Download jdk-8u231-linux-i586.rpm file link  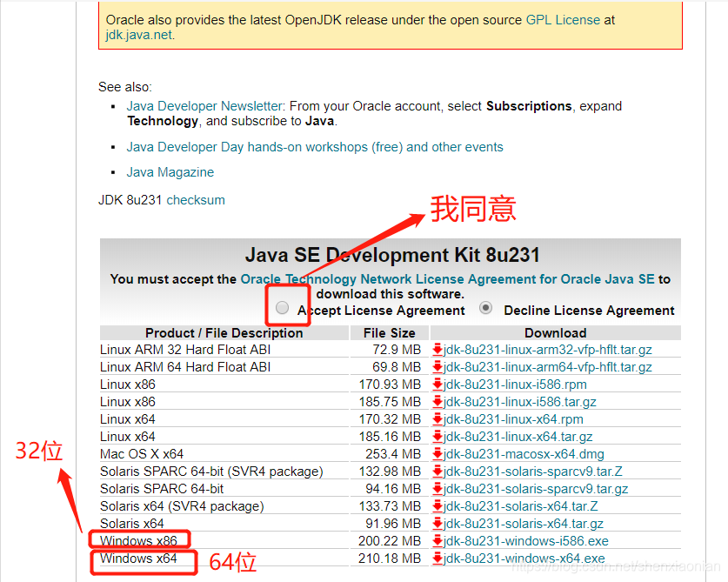515,385
